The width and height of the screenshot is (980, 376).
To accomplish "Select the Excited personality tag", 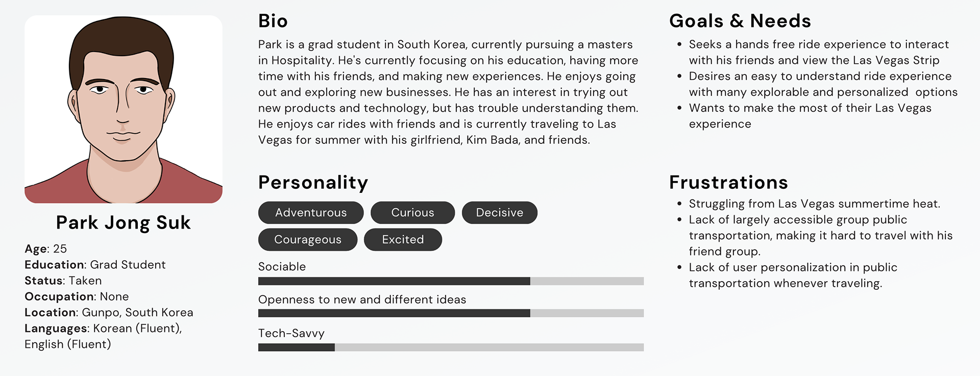I will (403, 240).
